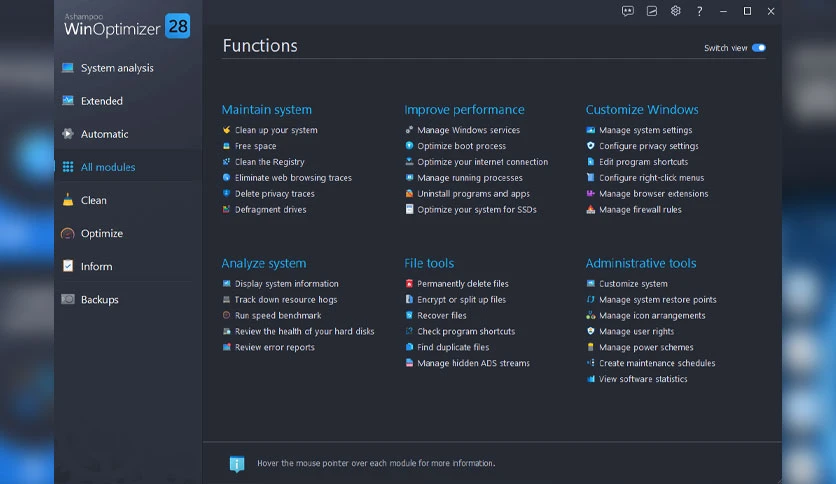Image resolution: width=836 pixels, height=484 pixels.
Task: Click icon beside Manage browser extensions
Action: (x=590, y=193)
